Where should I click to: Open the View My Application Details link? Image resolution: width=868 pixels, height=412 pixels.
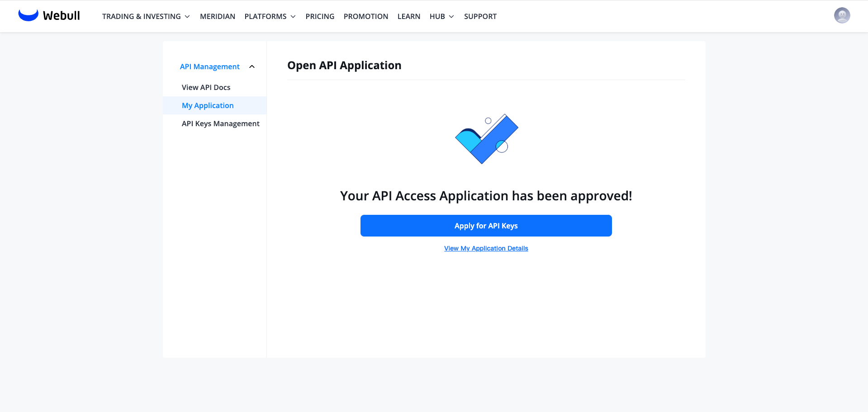[486, 248]
